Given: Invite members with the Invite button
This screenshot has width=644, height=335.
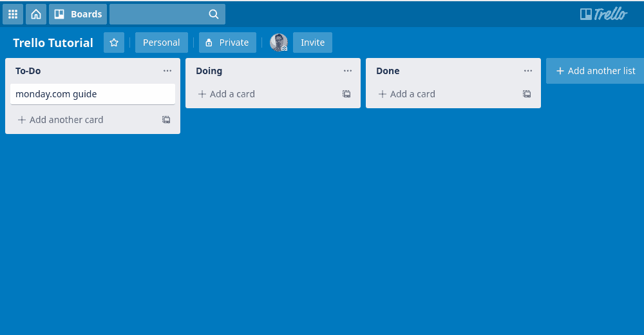Looking at the screenshot, I should pyautogui.click(x=312, y=43).
